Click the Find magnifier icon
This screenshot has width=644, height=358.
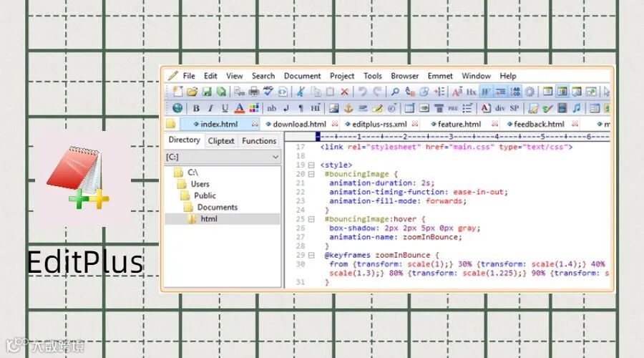click(395, 91)
